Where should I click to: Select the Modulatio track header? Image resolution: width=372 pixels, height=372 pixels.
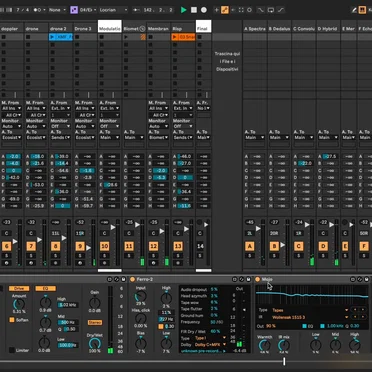pos(110,29)
